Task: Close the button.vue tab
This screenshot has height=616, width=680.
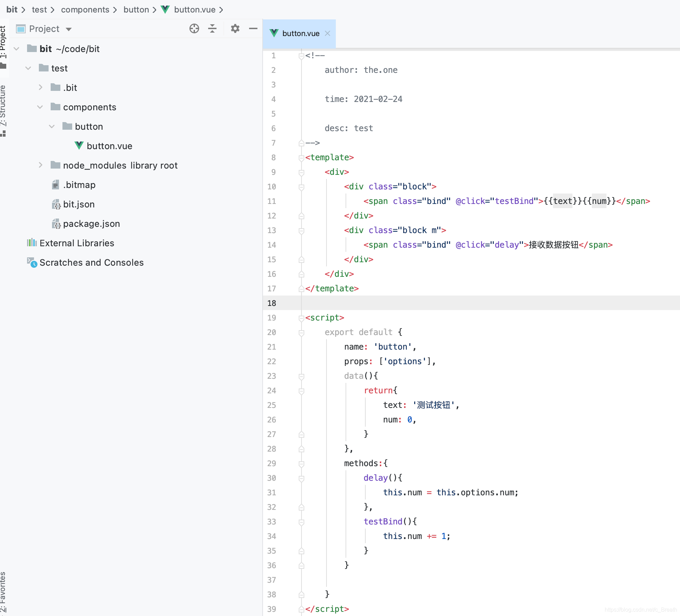Action: (x=328, y=33)
